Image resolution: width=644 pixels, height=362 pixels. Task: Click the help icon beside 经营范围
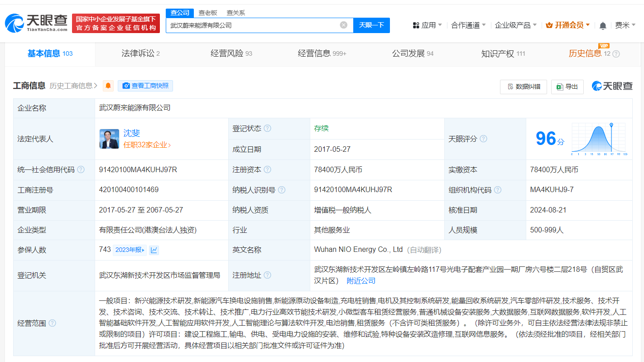pos(53,323)
